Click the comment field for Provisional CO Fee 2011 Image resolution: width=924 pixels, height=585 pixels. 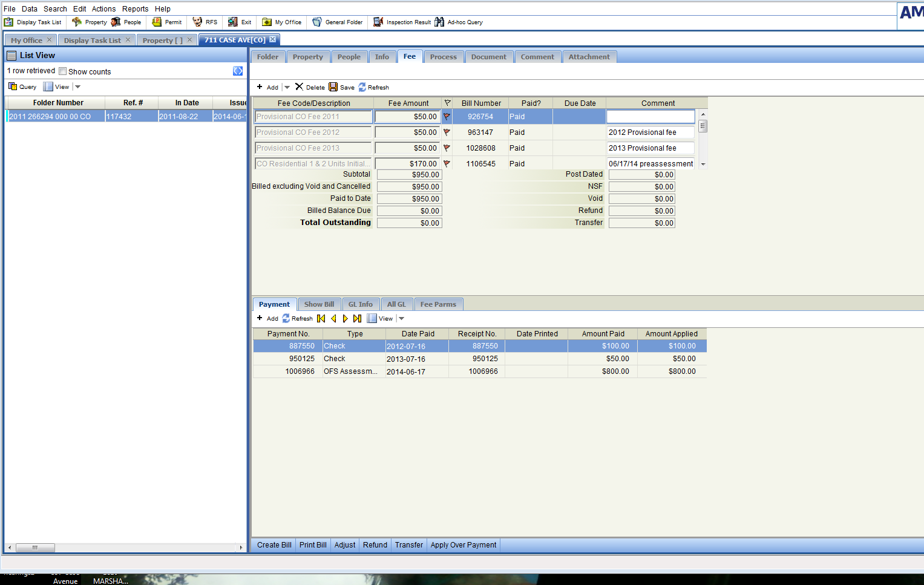tap(650, 117)
